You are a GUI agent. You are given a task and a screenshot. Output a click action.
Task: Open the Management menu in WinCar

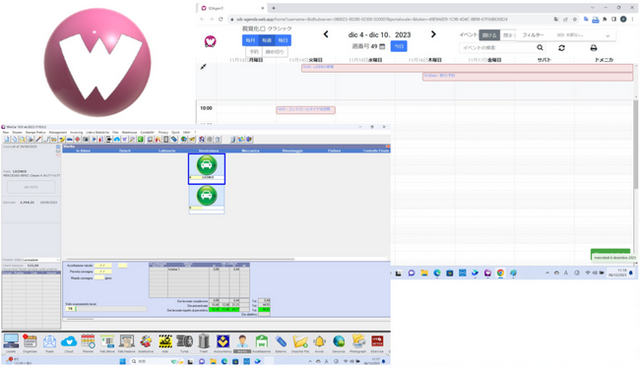(58, 133)
